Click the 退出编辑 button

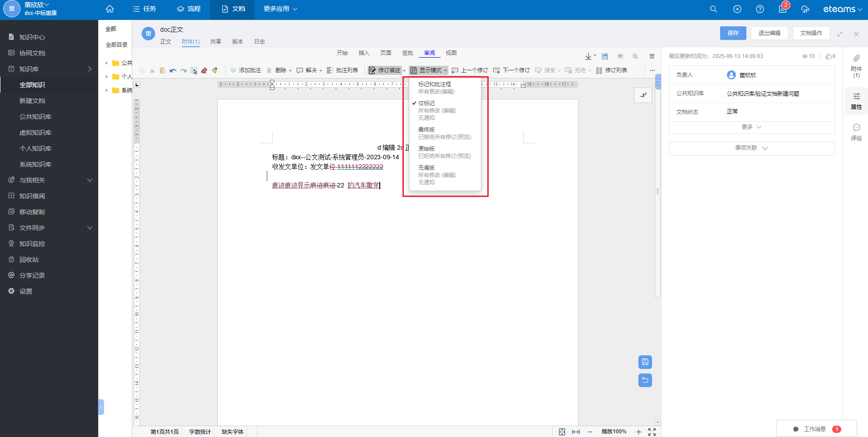769,33
